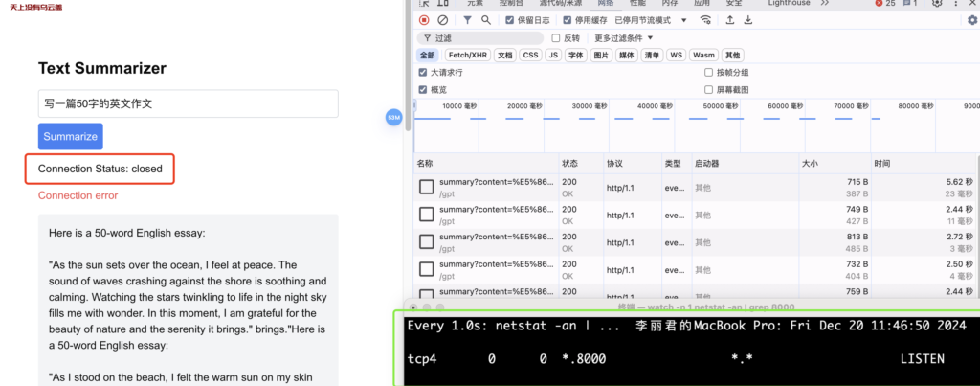Click the LISTEN state in the terminal

click(x=922, y=359)
